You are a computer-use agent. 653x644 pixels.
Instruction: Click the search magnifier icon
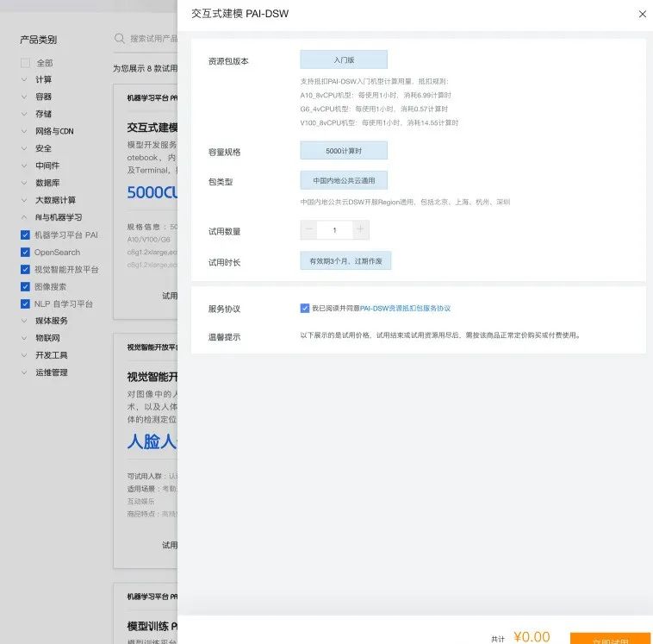120,38
